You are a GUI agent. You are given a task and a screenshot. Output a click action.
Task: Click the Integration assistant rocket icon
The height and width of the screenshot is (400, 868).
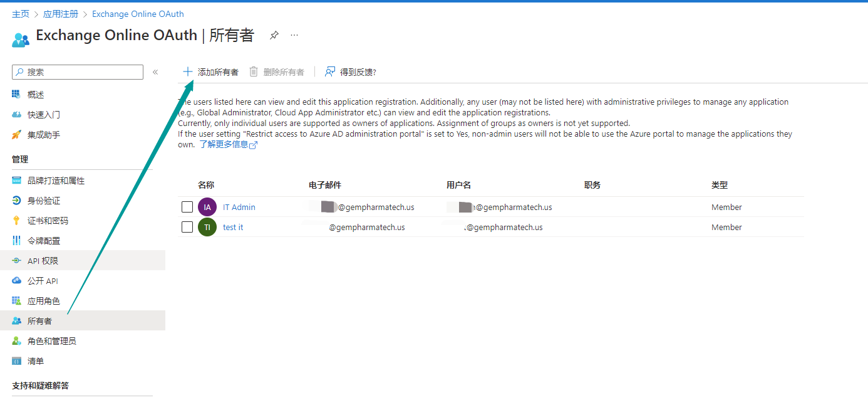point(16,135)
